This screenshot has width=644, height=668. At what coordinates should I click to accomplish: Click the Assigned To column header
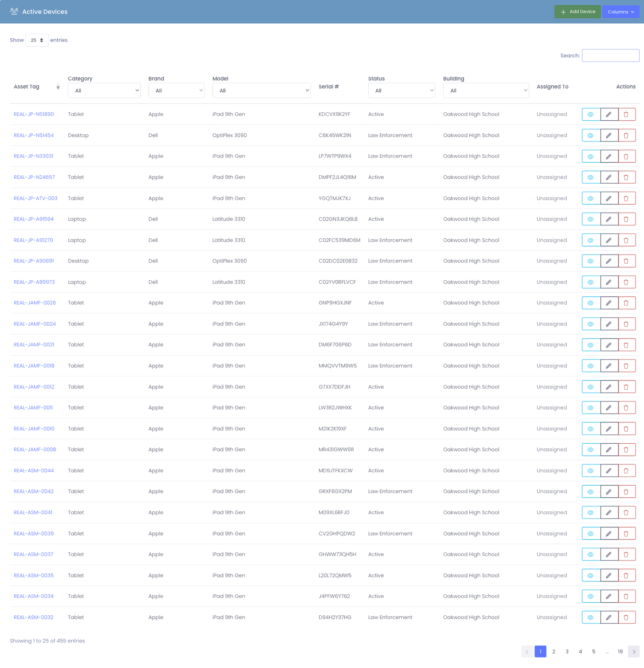[552, 87]
